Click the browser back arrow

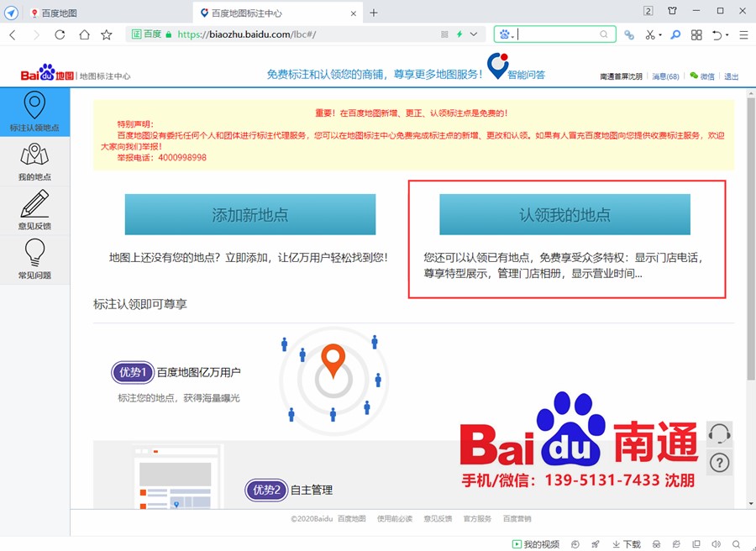click(13, 34)
